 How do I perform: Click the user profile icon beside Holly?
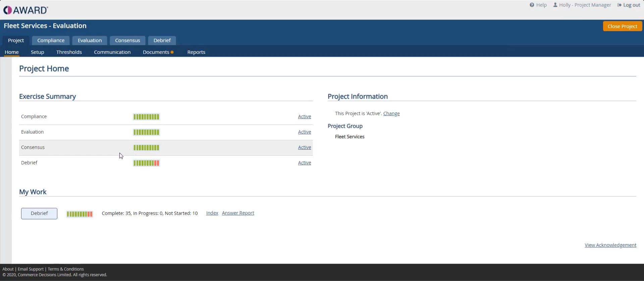[x=555, y=5]
